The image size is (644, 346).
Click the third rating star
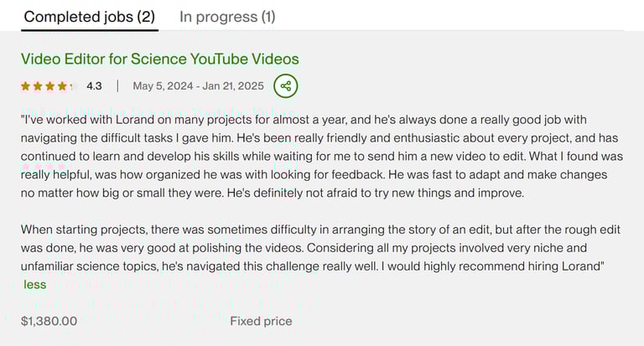(49, 85)
